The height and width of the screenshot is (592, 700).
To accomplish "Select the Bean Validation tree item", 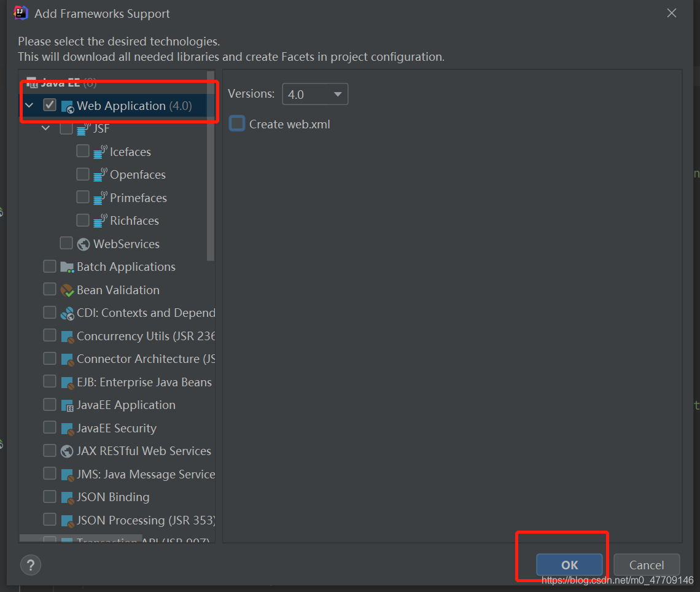I will 118,290.
